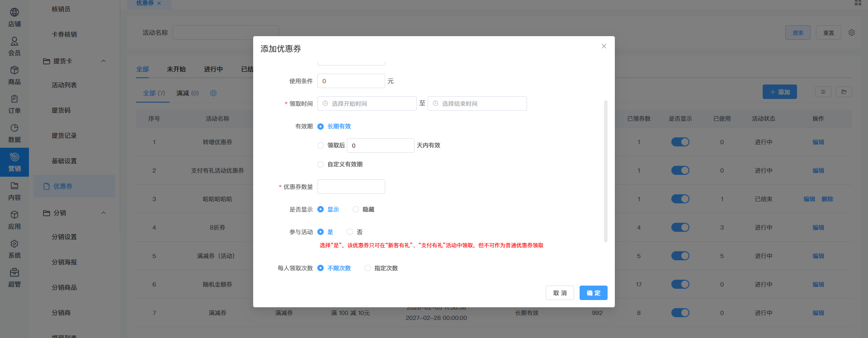Select 领取后 days validity option
Image resolution: width=868 pixels, height=338 pixels.
(x=331, y=146)
